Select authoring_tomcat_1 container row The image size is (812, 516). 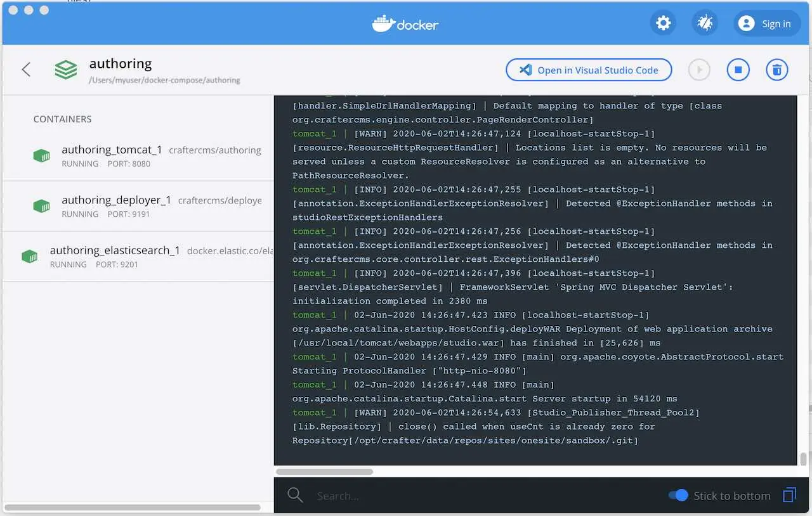138,156
